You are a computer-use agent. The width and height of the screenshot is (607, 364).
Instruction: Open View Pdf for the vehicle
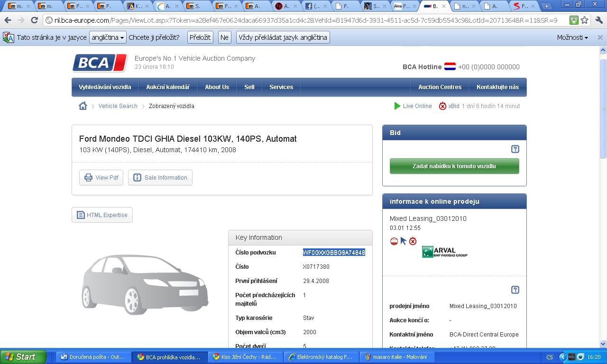pos(101,178)
